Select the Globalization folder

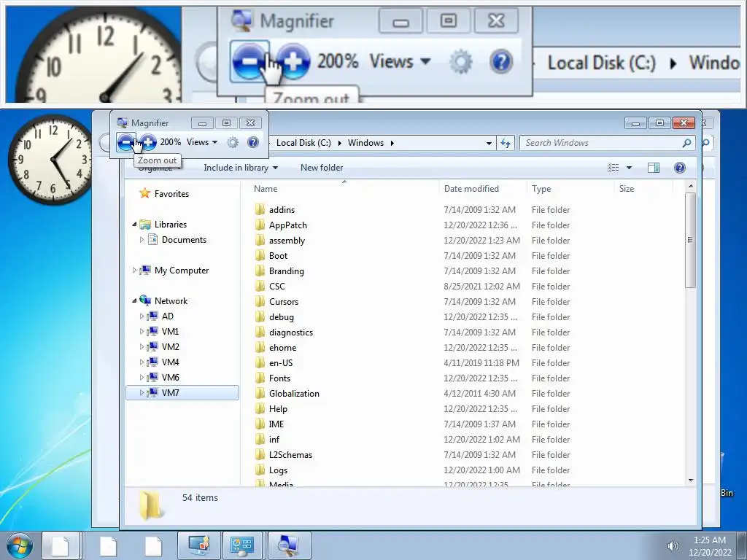(294, 393)
